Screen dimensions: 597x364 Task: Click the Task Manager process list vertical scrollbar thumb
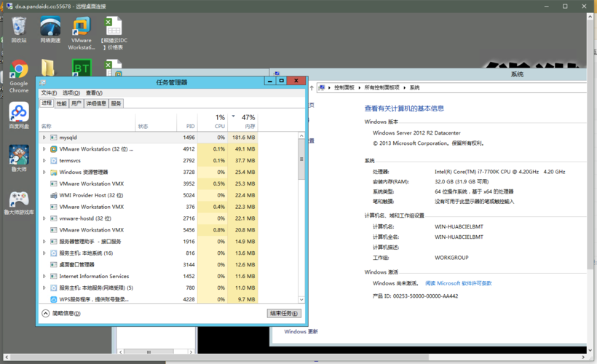pos(301,159)
